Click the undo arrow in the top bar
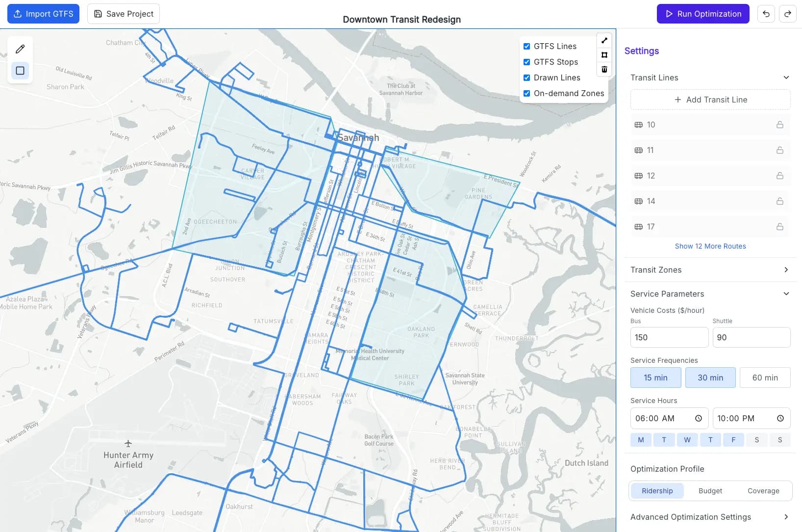The height and width of the screenshot is (532, 802). coord(766,14)
